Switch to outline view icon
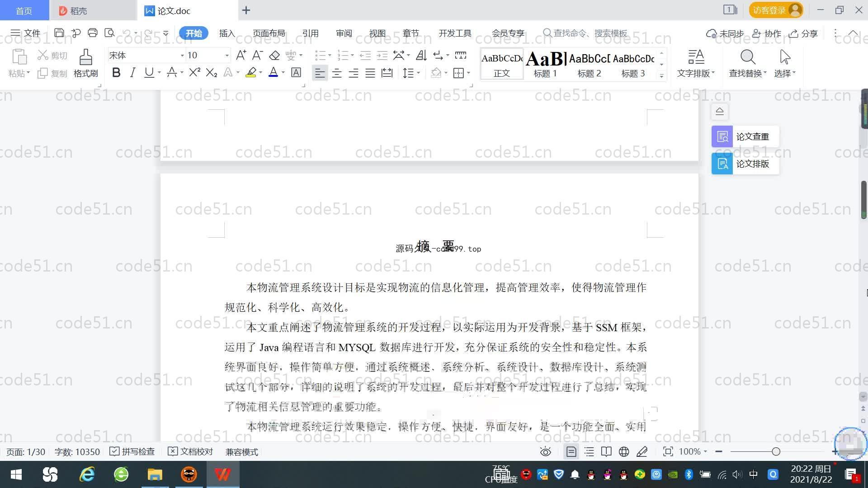 589,452
